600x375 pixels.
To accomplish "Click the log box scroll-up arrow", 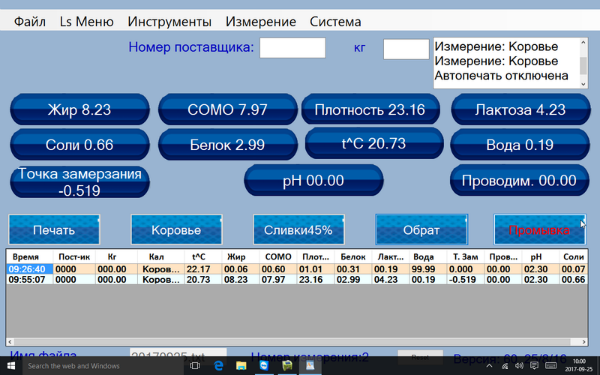I will coord(583,42).
